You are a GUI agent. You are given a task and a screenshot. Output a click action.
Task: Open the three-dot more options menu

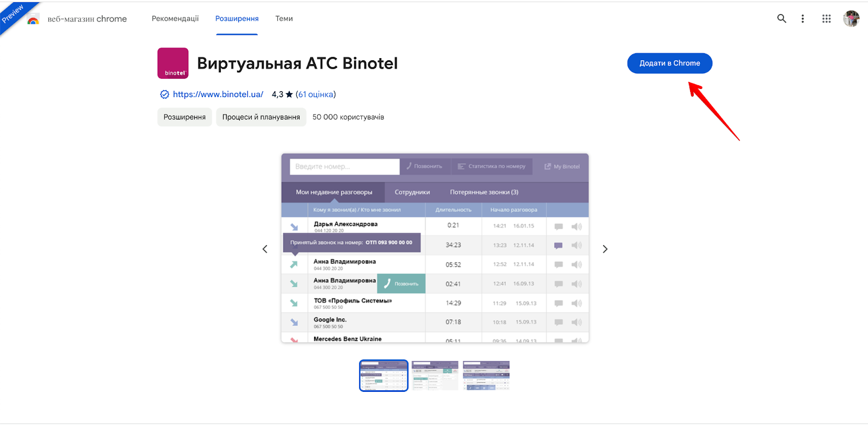(x=802, y=18)
